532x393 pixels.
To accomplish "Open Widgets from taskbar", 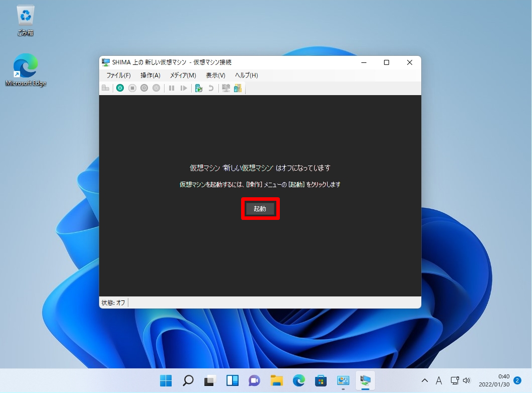I will (233, 380).
